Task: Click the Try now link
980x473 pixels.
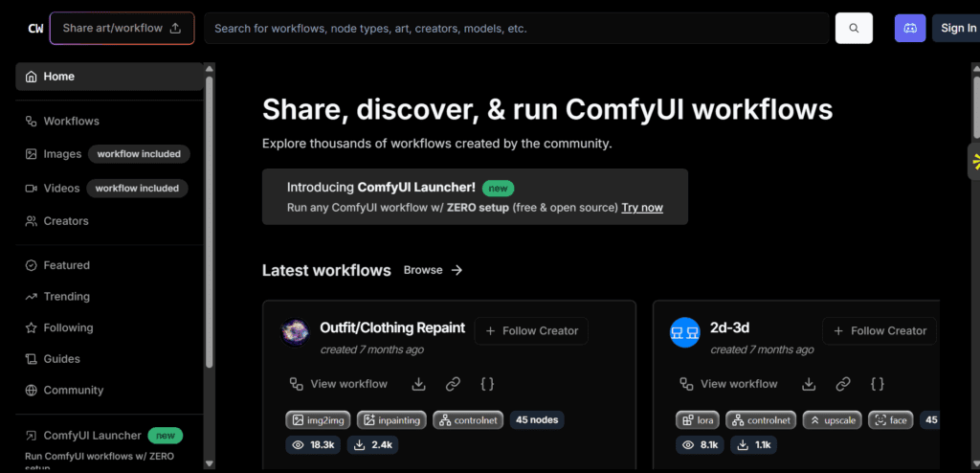Action: (641, 208)
